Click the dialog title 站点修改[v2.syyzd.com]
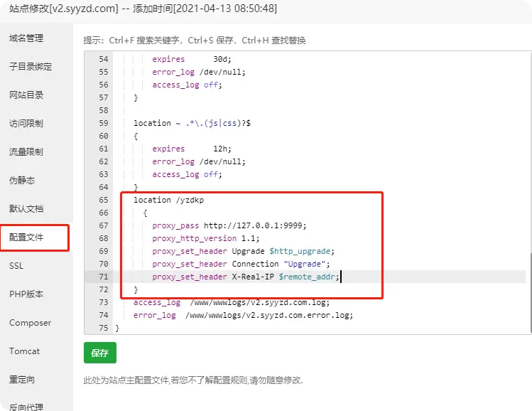532x411 pixels. [64, 8]
